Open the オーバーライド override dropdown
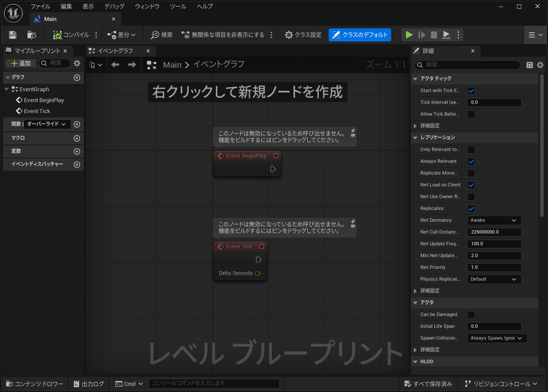The width and height of the screenshot is (548, 392). pos(47,124)
